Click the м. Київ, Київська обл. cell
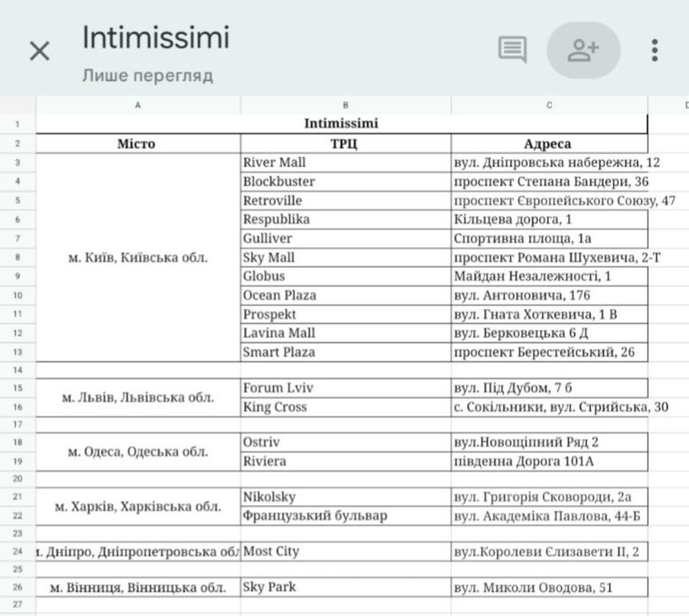 click(138, 257)
